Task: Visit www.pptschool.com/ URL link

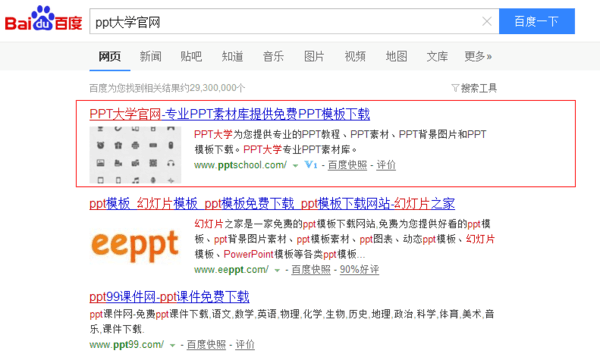Action: pos(240,165)
